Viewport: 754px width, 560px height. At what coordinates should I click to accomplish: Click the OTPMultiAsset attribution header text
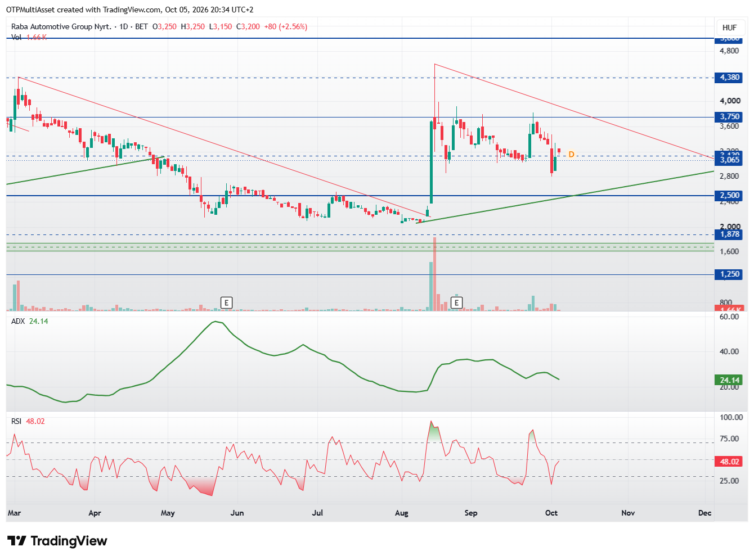(x=130, y=10)
